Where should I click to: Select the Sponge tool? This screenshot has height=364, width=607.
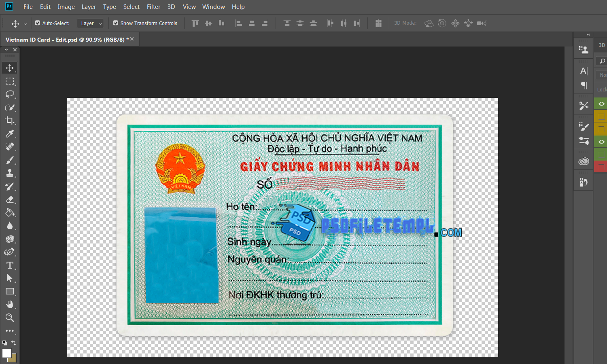click(10, 239)
